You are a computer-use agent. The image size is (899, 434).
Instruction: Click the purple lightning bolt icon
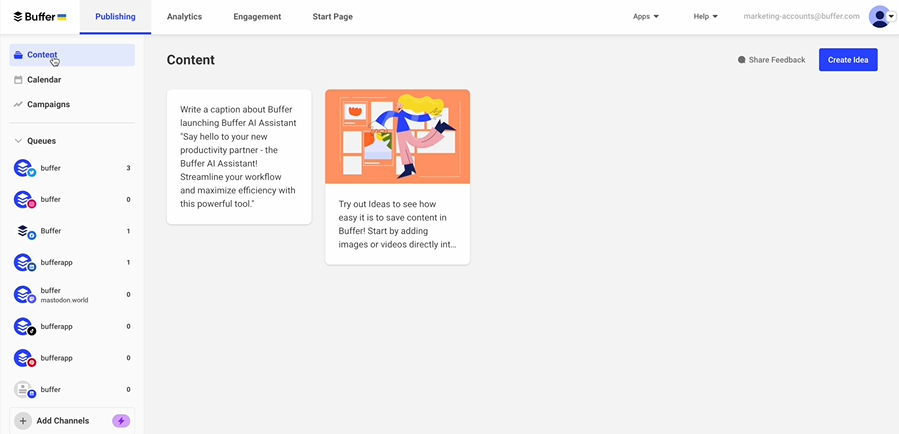(121, 421)
